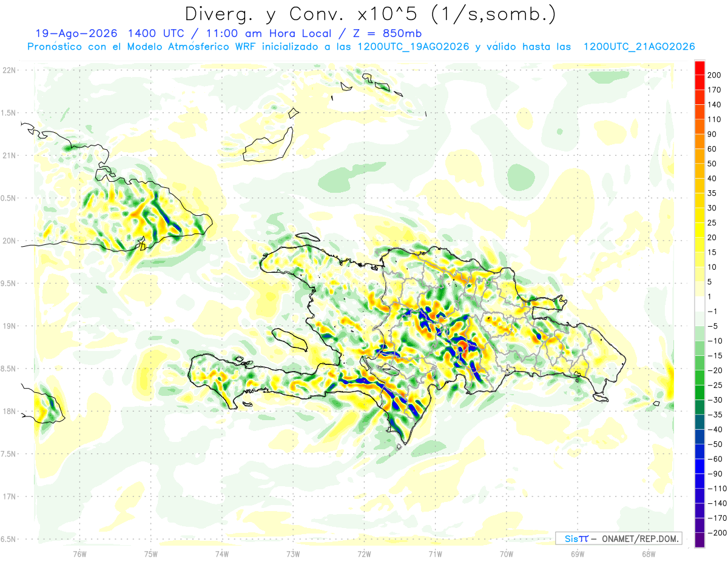Viewport: 728px width, 562px height.
Task: Click the 73W longitude label
Action: tap(293, 554)
